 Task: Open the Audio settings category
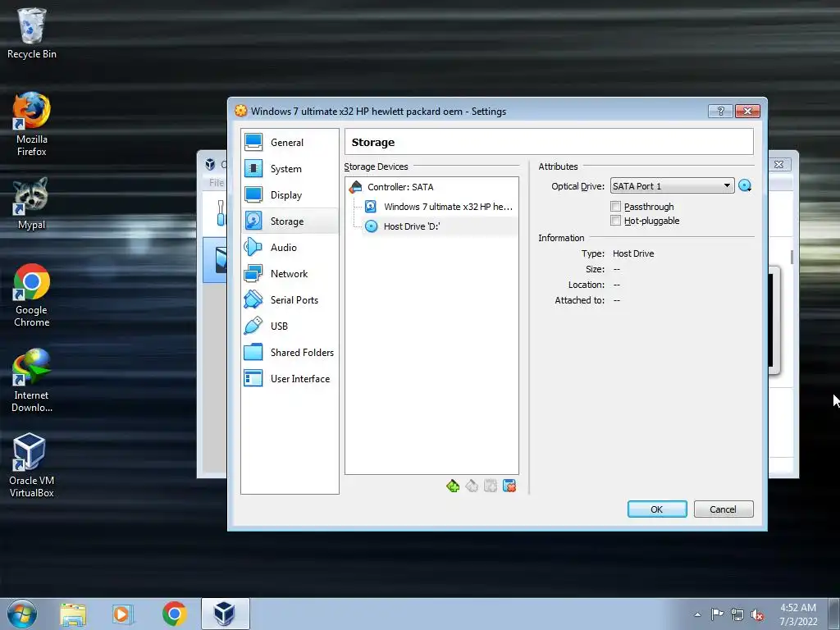pyautogui.click(x=290, y=248)
